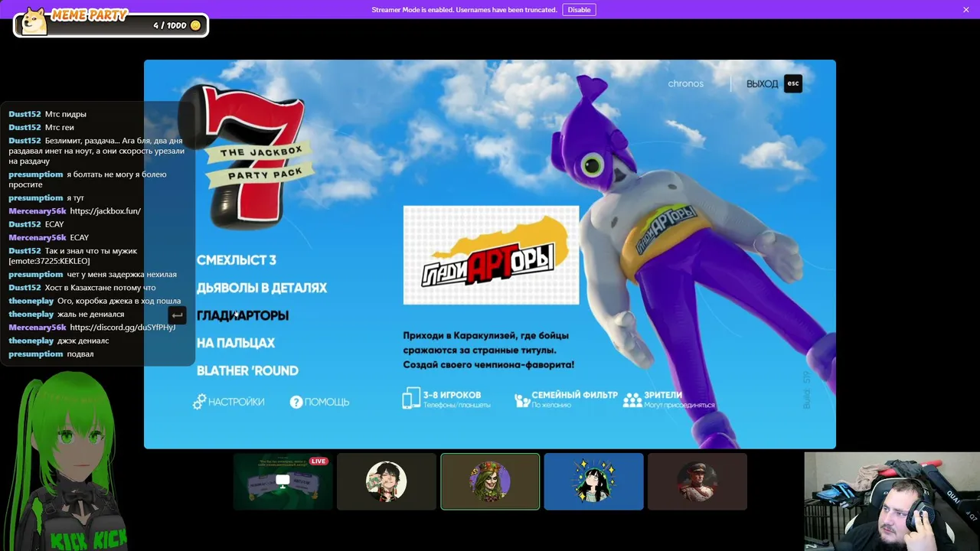The width and height of the screenshot is (980, 551).
Task: Open ПОМОЩЬ via the question mark icon
Action: point(296,402)
